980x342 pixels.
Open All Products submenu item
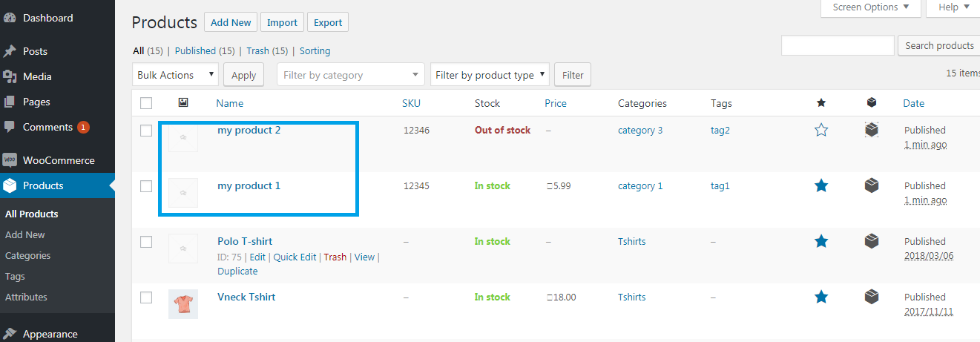(x=32, y=214)
